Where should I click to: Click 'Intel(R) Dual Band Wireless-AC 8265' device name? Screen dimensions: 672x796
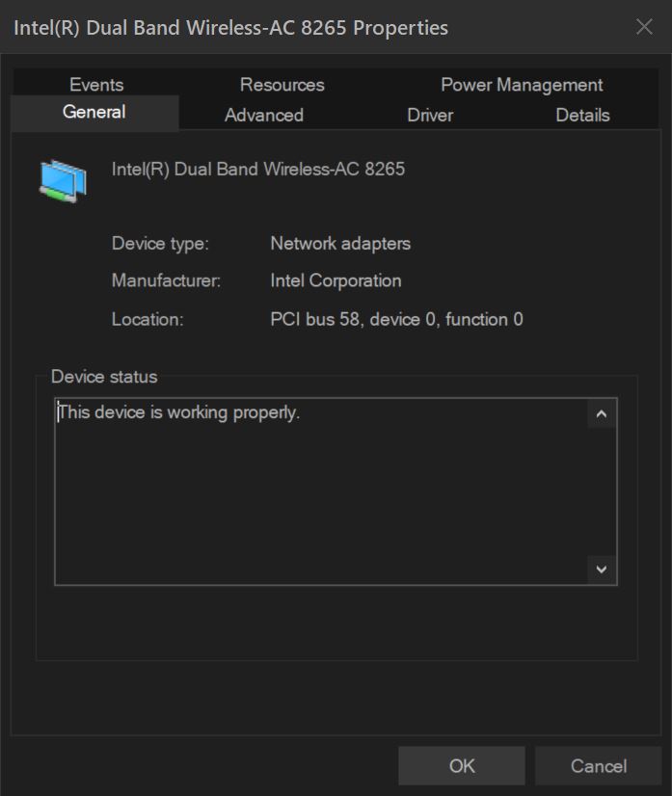[x=258, y=169]
